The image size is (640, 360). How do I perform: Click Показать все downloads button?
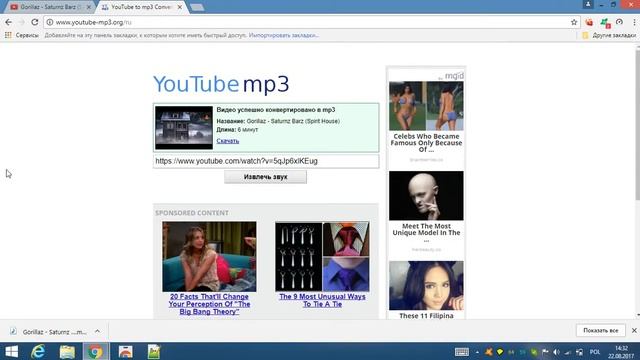click(x=600, y=330)
